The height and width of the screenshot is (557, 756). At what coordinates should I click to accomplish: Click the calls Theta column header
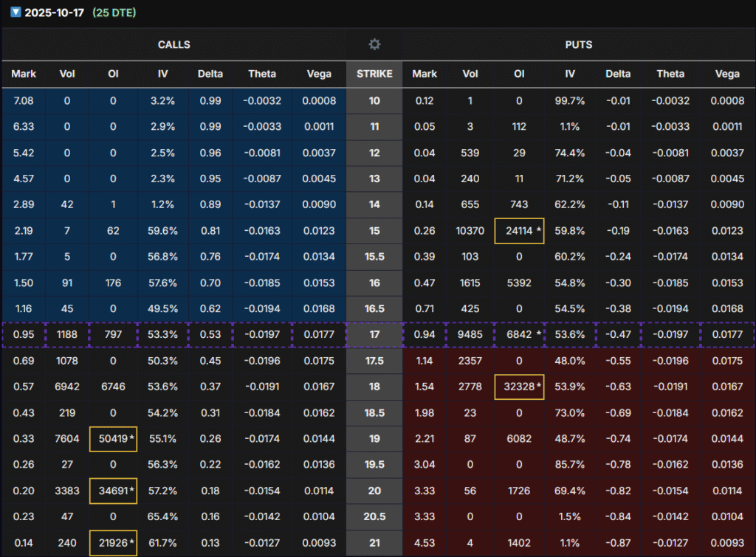(262, 74)
